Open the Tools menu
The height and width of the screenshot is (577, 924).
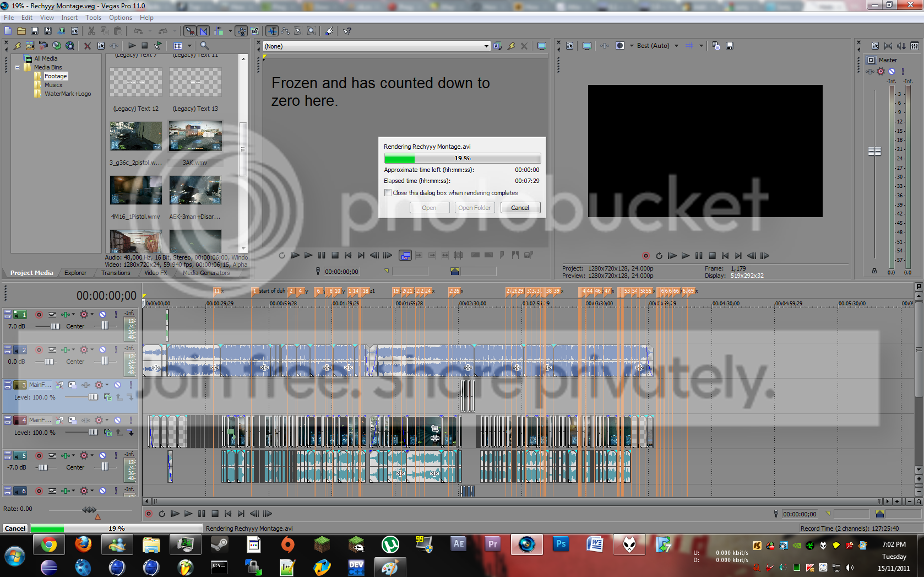click(x=93, y=18)
